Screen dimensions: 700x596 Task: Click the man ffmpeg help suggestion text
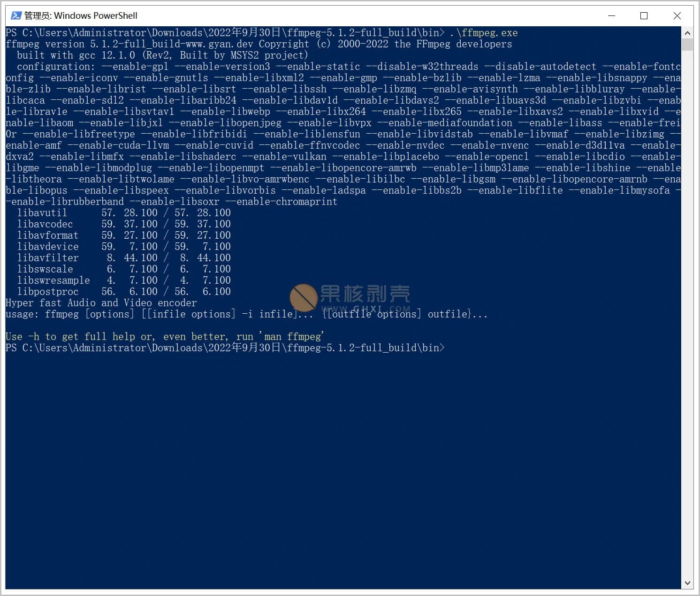coord(291,336)
